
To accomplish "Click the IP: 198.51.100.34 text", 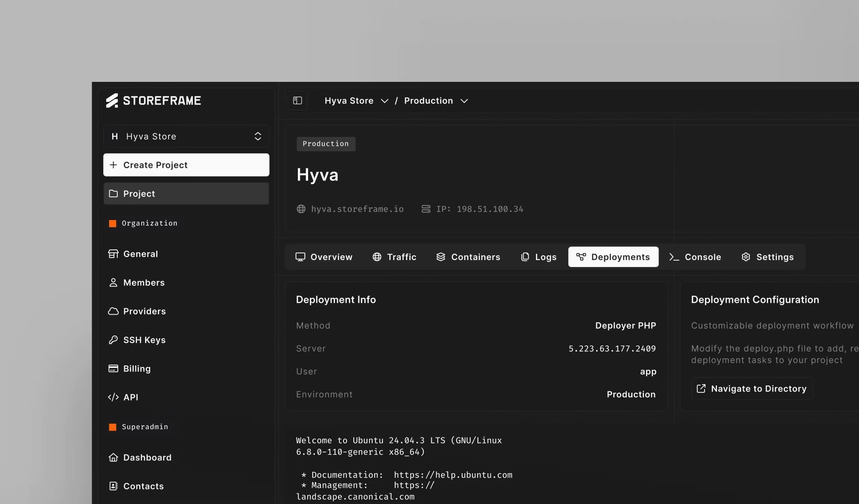I will [x=480, y=209].
